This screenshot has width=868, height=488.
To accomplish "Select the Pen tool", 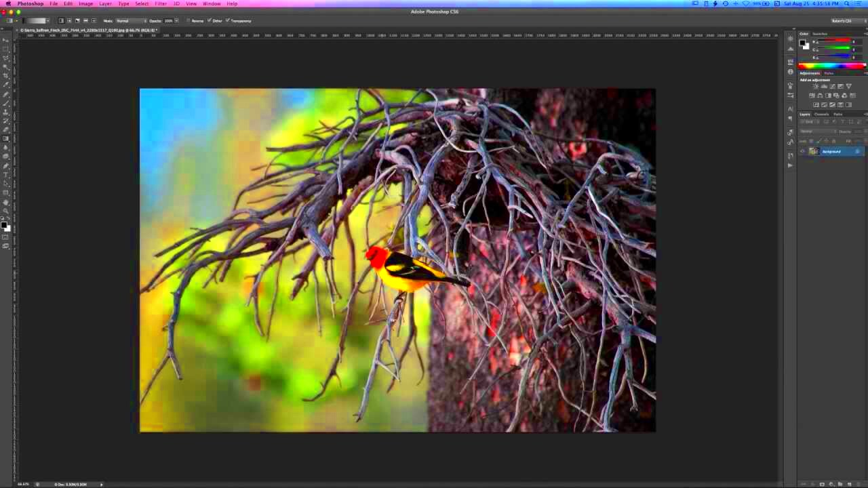I will click(6, 165).
